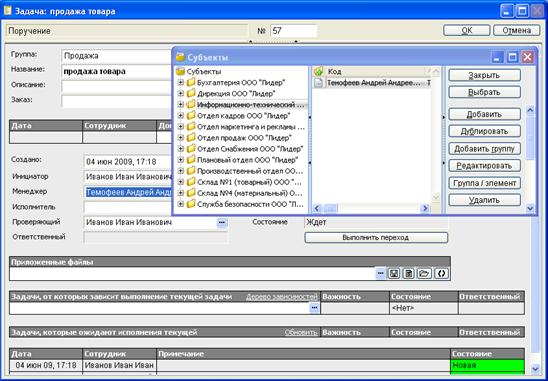The height and width of the screenshot is (381, 548).
Task: Click the horizontal scrollbar right arrow in subjects list
Action: coord(425,208)
